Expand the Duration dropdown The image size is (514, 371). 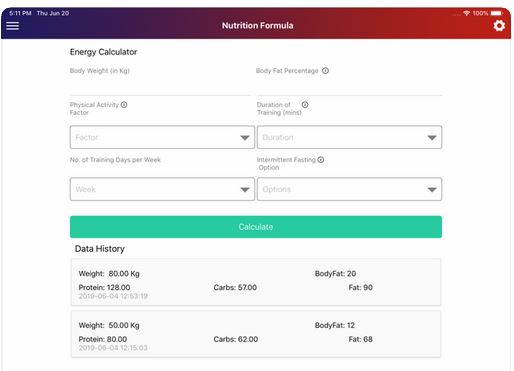pos(349,137)
